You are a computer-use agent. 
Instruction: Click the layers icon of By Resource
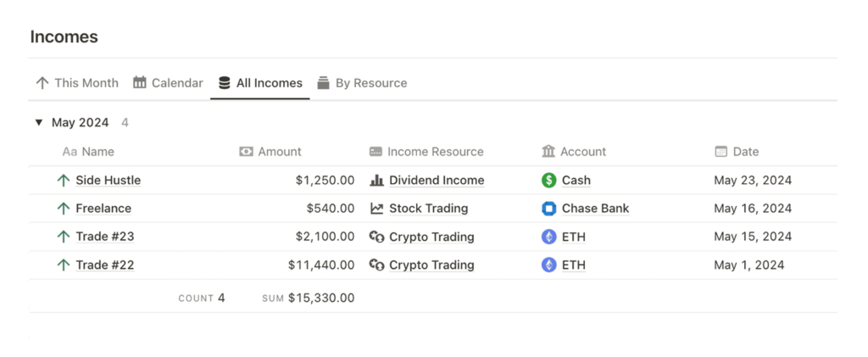pos(323,83)
